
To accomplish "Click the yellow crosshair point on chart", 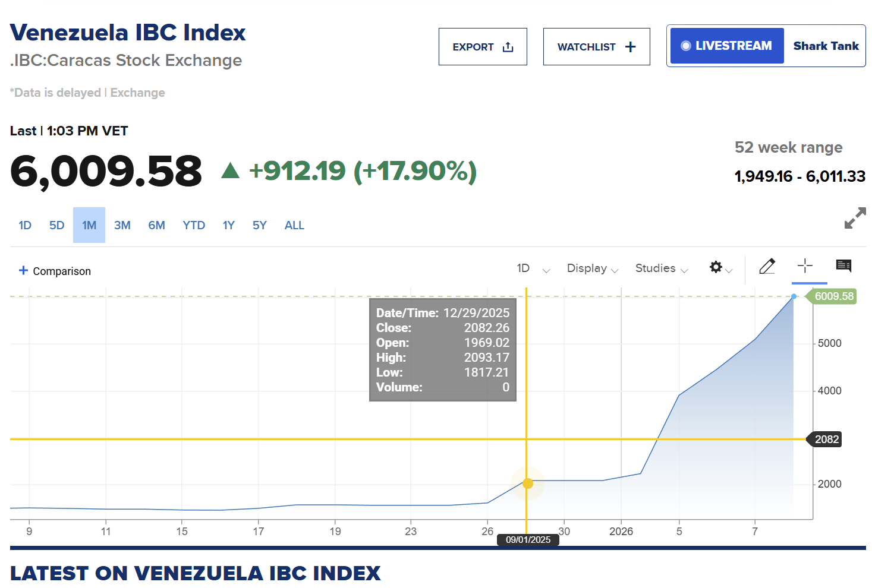I will pyautogui.click(x=527, y=483).
